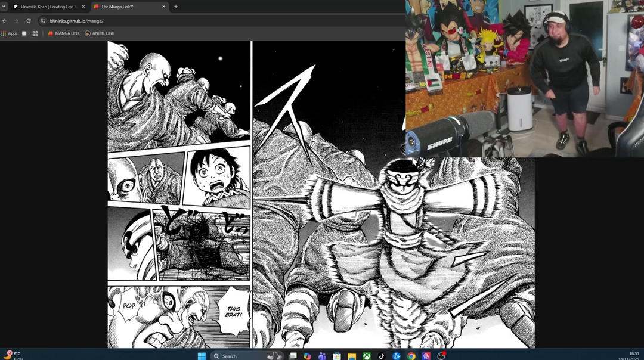This screenshot has width=644, height=360.
Task: Open site information icon in address bar
Action: pos(43,20)
